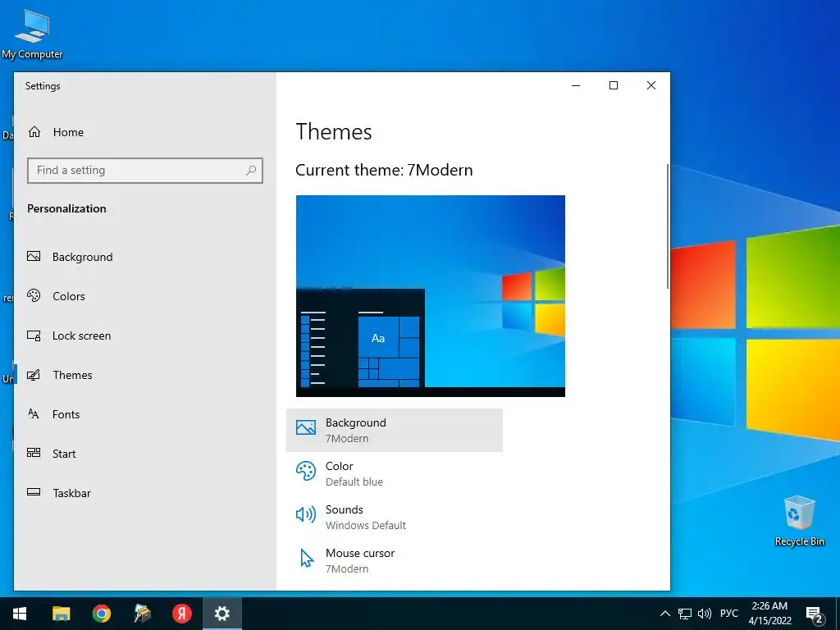Select My Computer desktop icon
Viewport: 840px width, 630px height.
tap(32, 33)
